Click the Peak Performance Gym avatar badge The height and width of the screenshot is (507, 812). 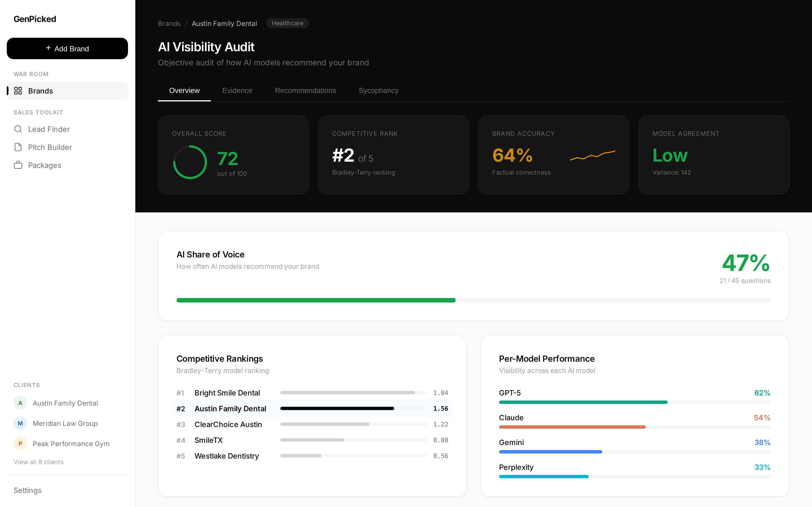point(20,444)
